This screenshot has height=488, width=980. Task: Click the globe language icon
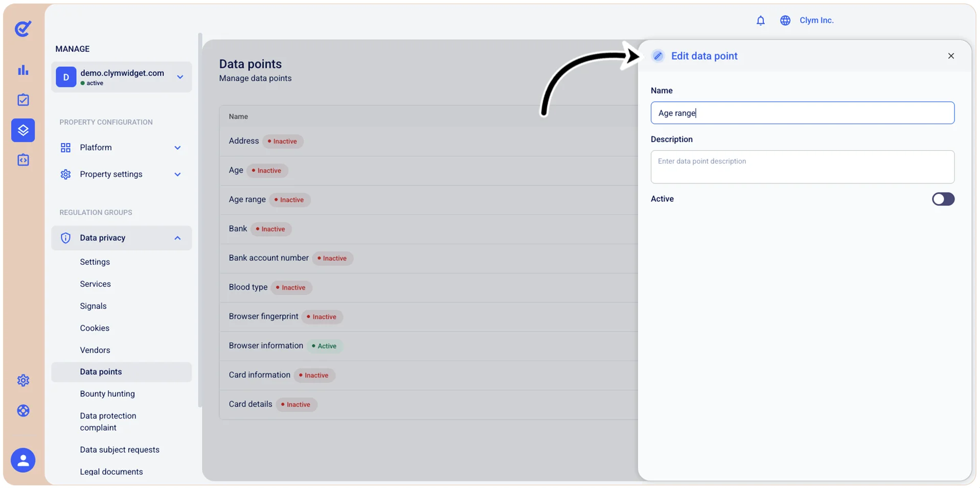(x=785, y=20)
